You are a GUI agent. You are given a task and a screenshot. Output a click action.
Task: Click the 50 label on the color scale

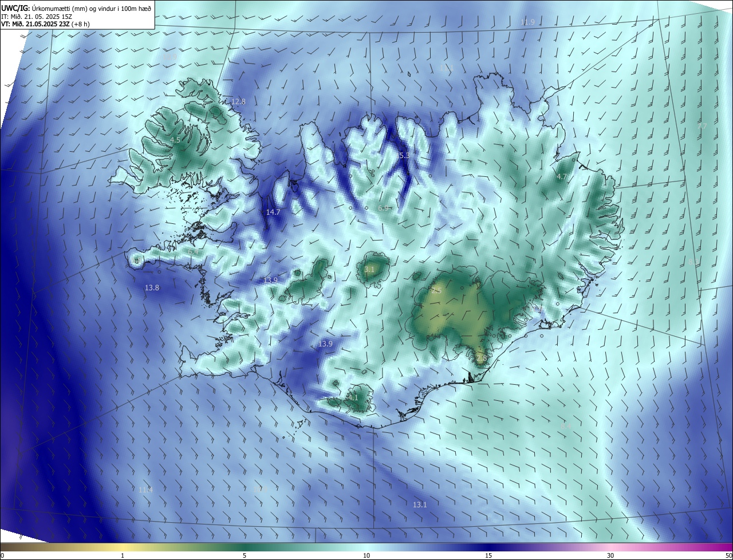coord(728,555)
